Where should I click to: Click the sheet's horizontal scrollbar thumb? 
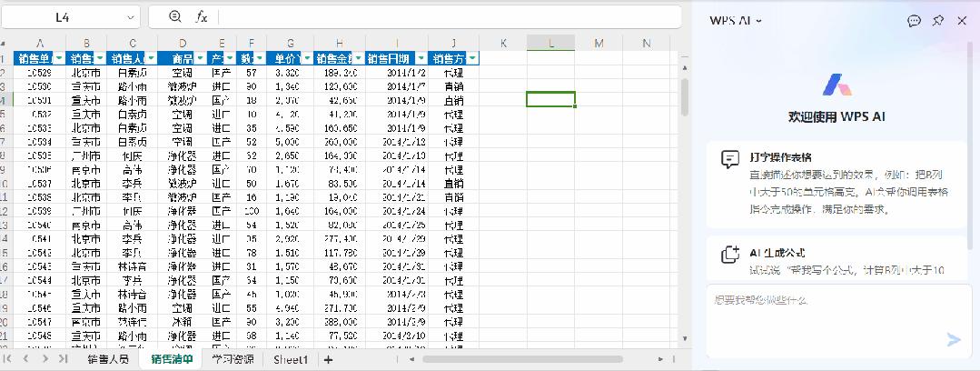click(522, 359)
